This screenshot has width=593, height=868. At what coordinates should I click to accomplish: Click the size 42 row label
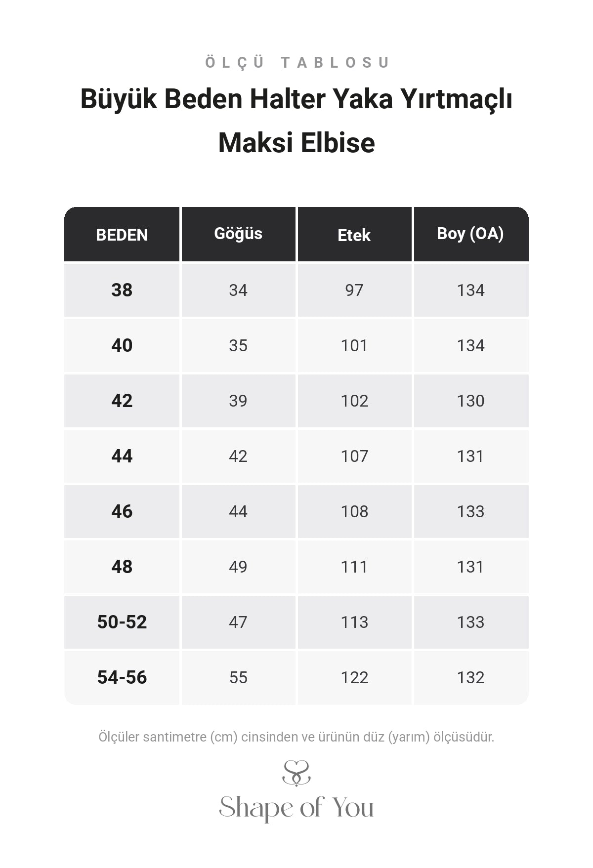pos(122,401)
